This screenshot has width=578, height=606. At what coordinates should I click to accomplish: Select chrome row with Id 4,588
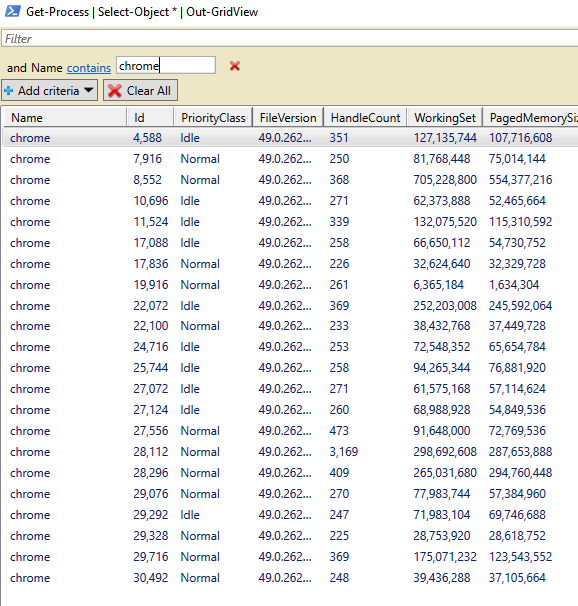(291, 138)
